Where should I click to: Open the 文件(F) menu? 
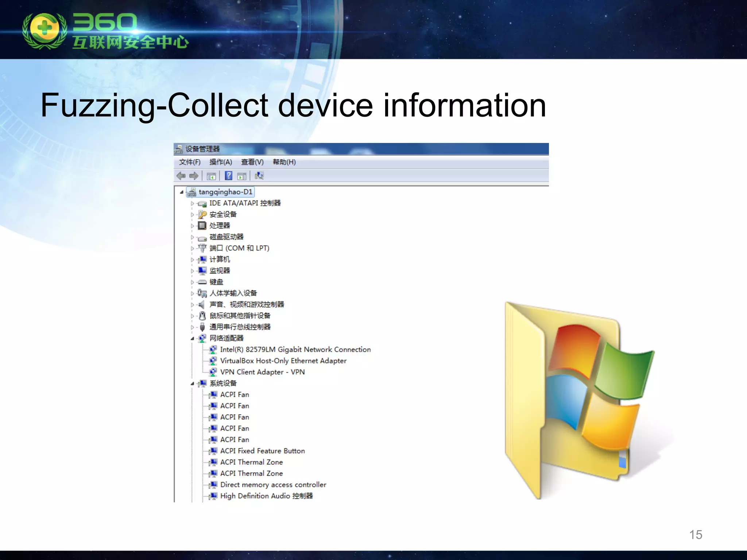pos(190,162)
